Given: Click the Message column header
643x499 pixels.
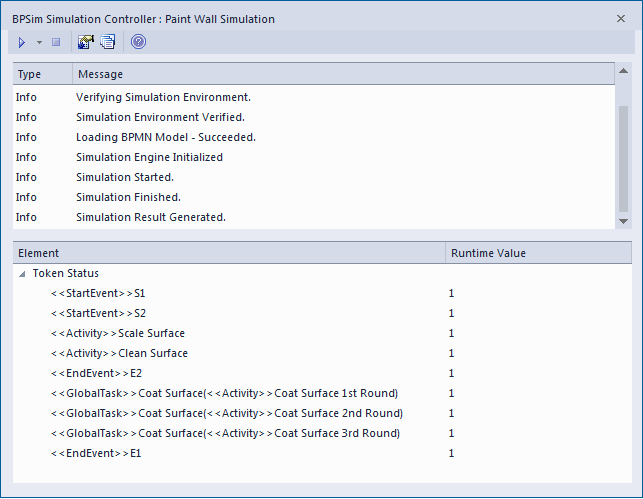Looking at the screenshot, I should 100,74.
